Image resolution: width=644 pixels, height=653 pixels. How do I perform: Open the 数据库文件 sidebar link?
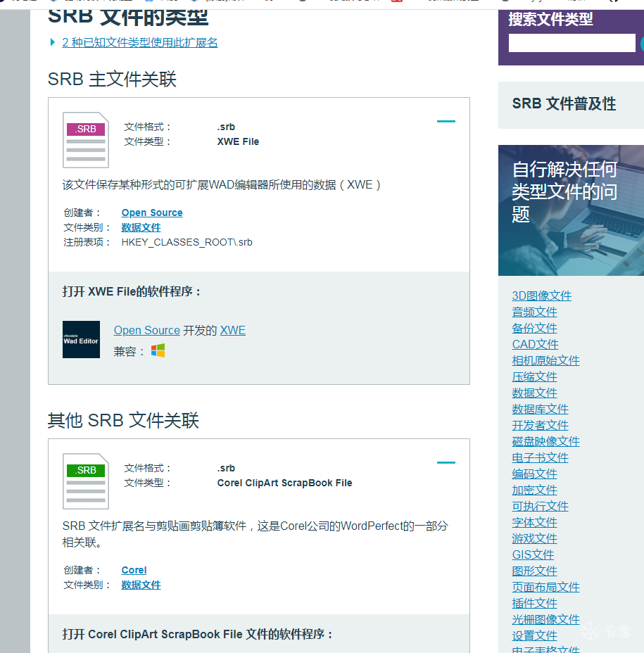pyautogui.click(x=541, y=409)
